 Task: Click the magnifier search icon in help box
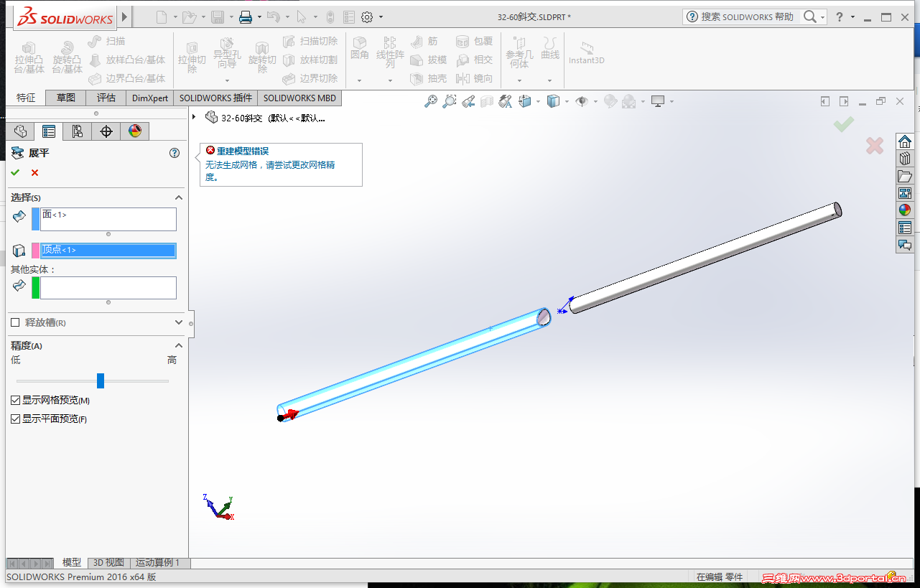click(x=810, y=17)
